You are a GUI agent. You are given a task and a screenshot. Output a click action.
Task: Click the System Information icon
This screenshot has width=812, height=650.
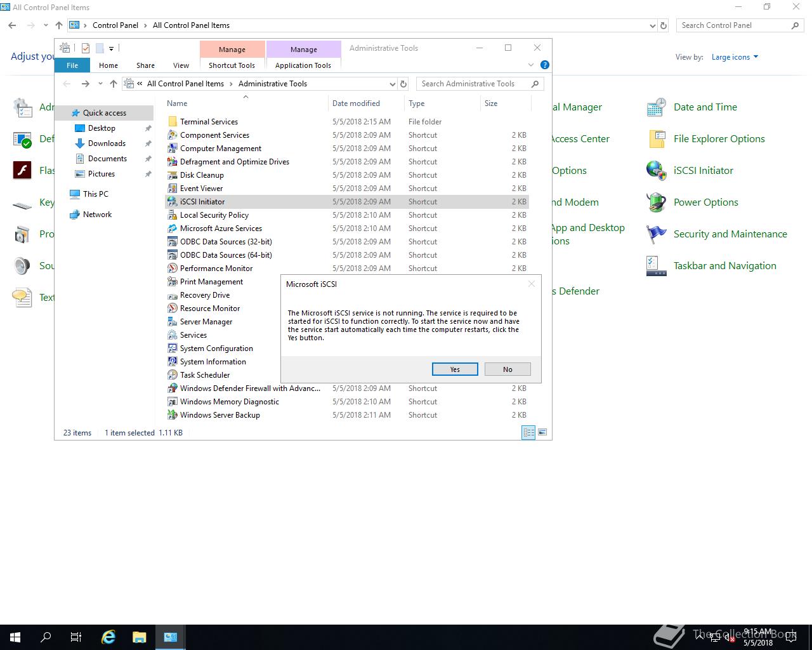click(172, 362)
